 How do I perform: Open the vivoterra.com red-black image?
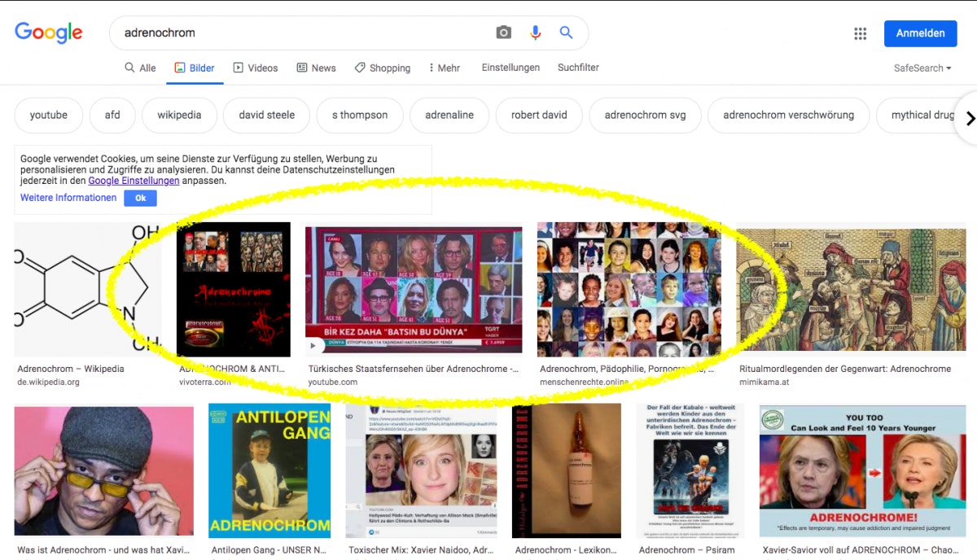point(234,289)
